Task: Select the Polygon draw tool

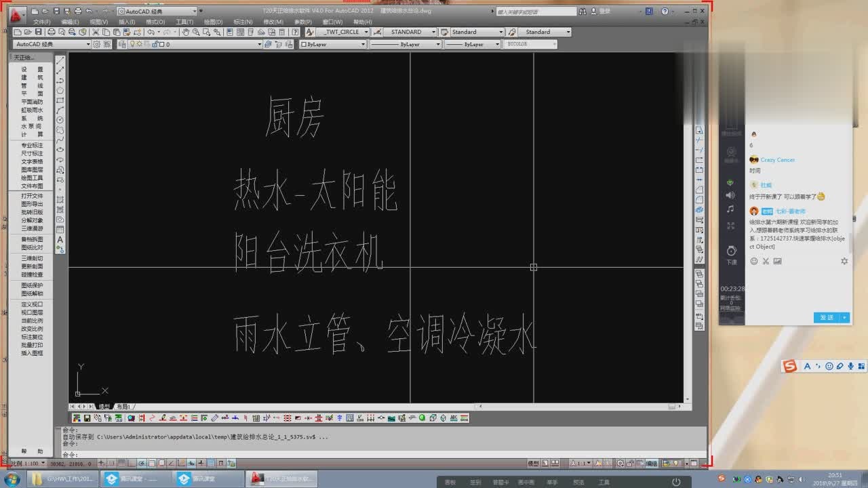Action: (60, 90)
